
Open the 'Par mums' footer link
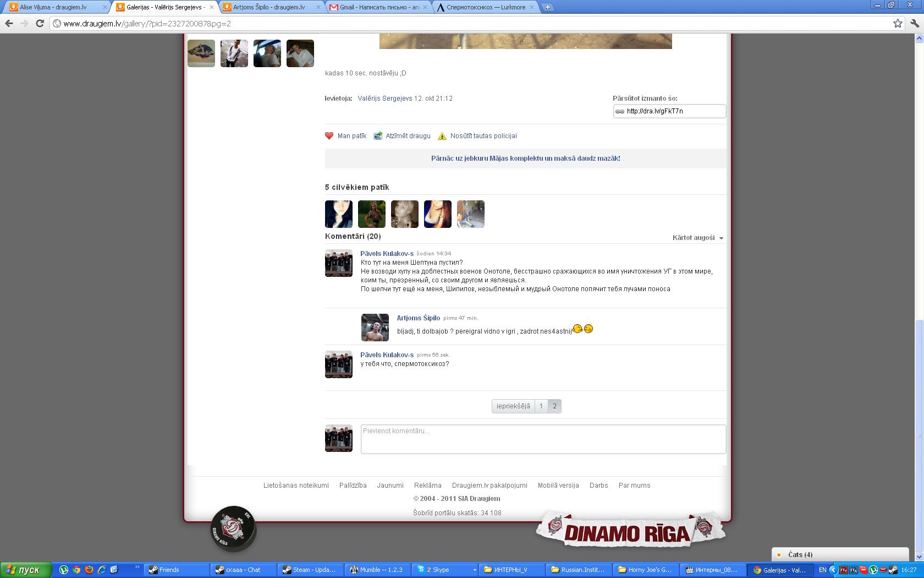point(635,486)
